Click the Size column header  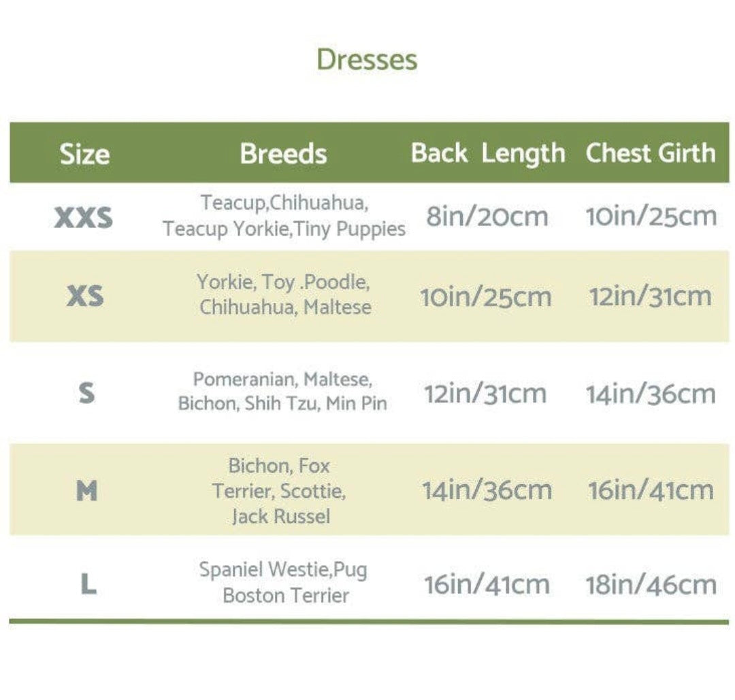(x=84, y=154)
